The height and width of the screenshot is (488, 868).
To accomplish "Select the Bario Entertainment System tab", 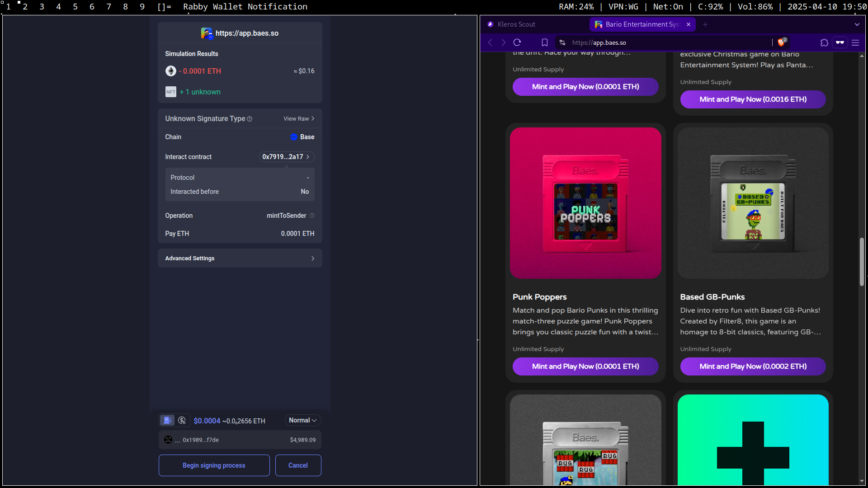I will point(642,24).
